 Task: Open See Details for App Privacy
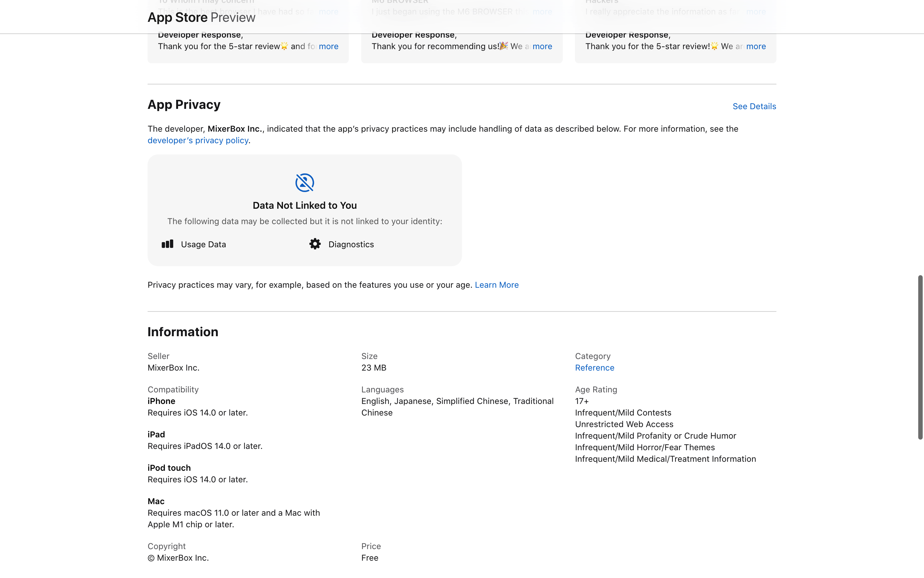[x=754, y=106]
